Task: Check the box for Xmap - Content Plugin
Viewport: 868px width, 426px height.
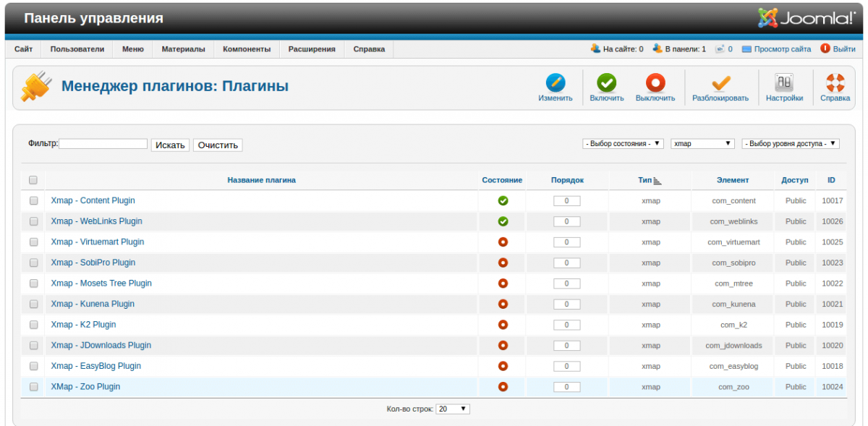Action: coord(33,201)
